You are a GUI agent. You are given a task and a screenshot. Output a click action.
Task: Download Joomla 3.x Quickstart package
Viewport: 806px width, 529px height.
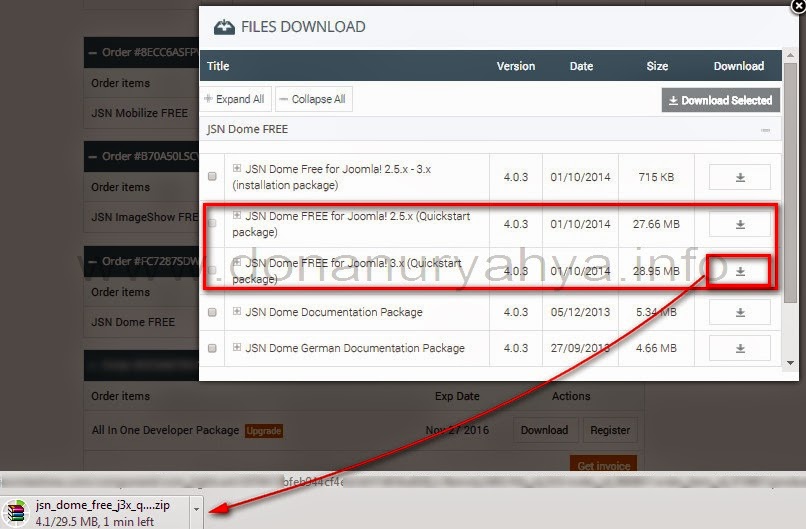pos(740,271)
